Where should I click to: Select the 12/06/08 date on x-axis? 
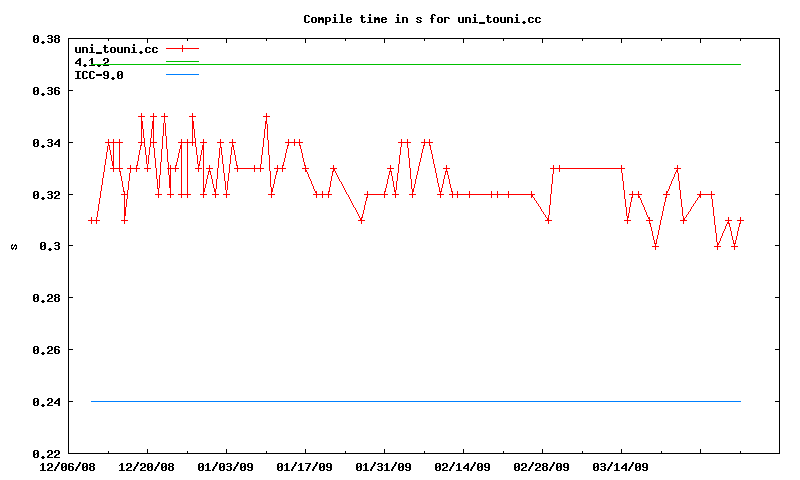pyautogui.click(x=67, y=466)
